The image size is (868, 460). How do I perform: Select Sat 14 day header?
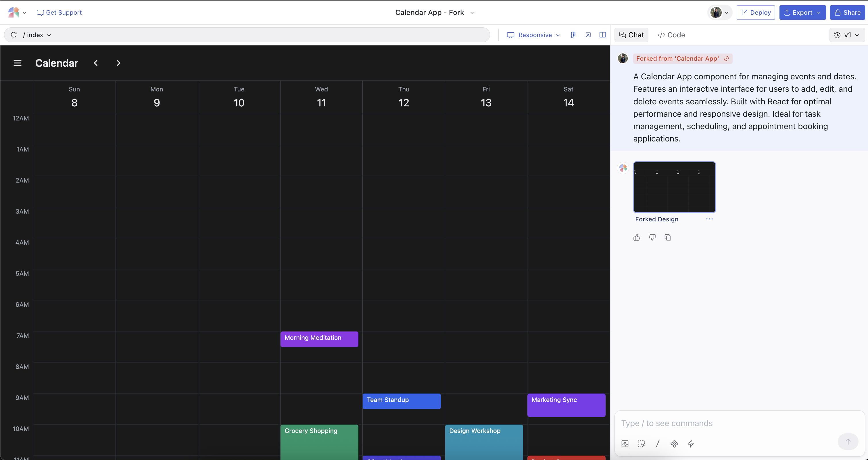tap(569, 97)
